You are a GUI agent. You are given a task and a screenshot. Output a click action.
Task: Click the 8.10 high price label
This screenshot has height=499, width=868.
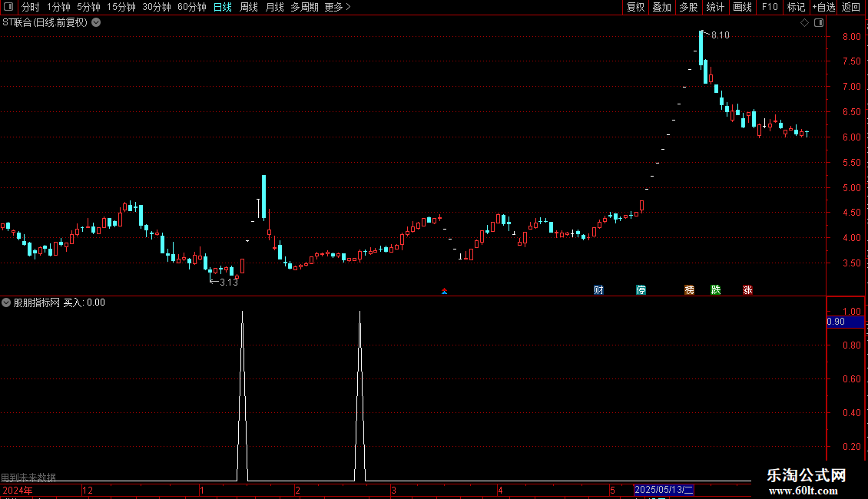click(721, 35)
